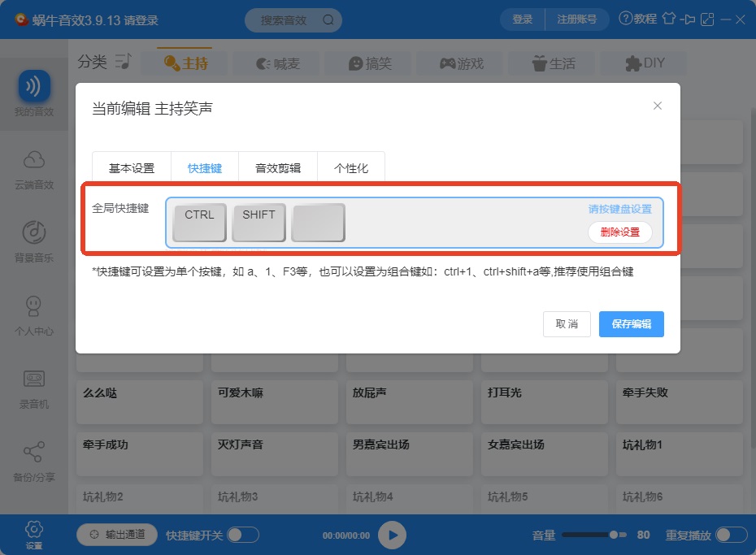The height and width of the screenshot is (555, 756).
Task: Adjust the 音量 volume slider
Action: [x=594, y=535]
